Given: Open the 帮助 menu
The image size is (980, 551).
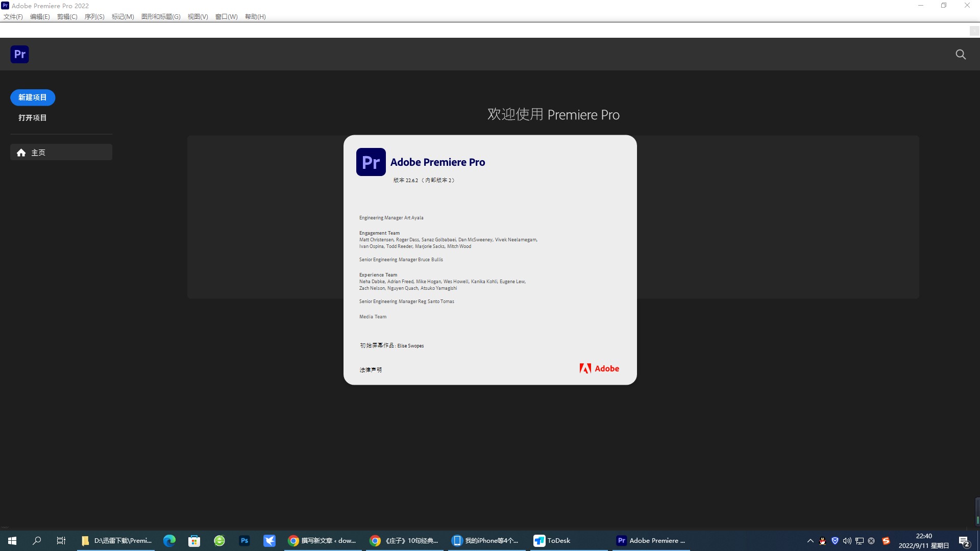Looking at the screenshot, I should pyautogui.click(x=255, y=16).
